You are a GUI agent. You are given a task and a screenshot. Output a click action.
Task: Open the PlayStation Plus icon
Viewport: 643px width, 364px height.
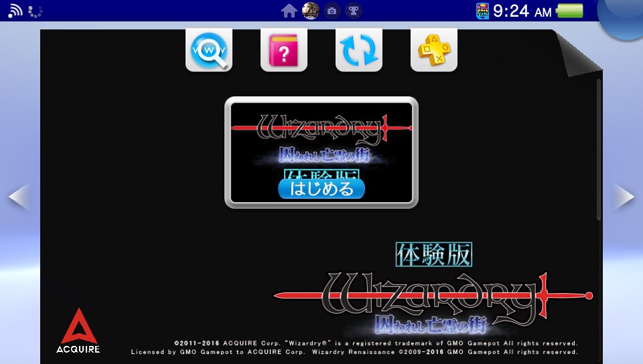[434, 50]
